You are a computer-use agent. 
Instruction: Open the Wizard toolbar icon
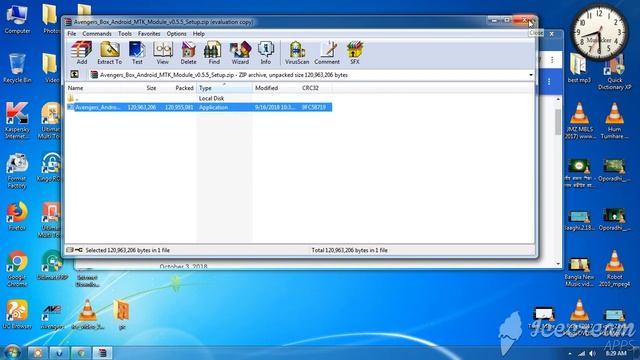point(240,53)
